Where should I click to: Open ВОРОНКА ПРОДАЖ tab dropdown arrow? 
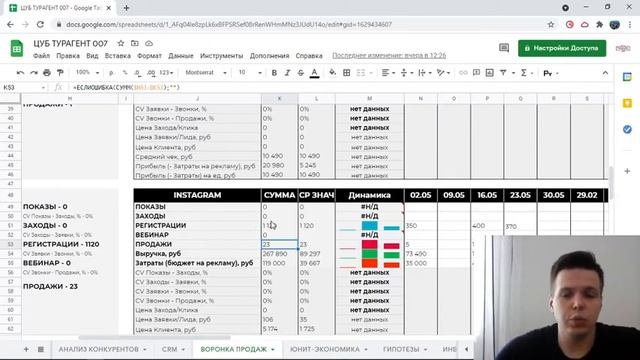point(273,349)
